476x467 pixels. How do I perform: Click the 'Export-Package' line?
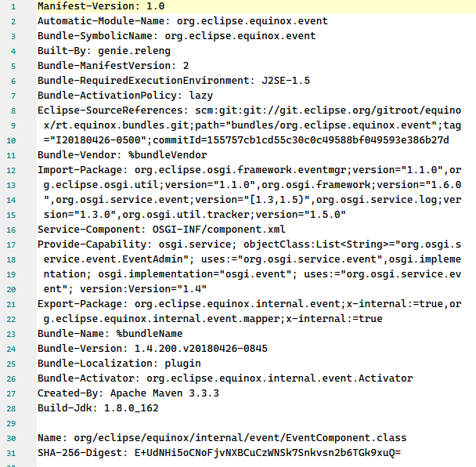[x=250, y=304]
